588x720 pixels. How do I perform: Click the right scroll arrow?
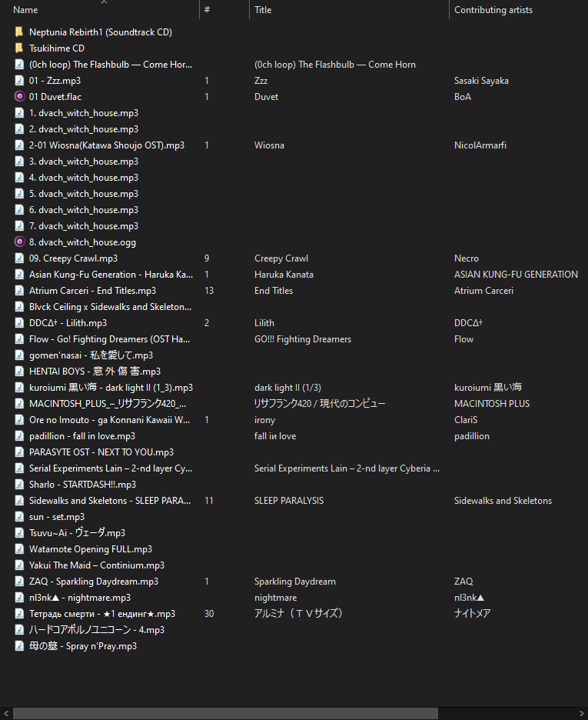[x=582, y=713]
